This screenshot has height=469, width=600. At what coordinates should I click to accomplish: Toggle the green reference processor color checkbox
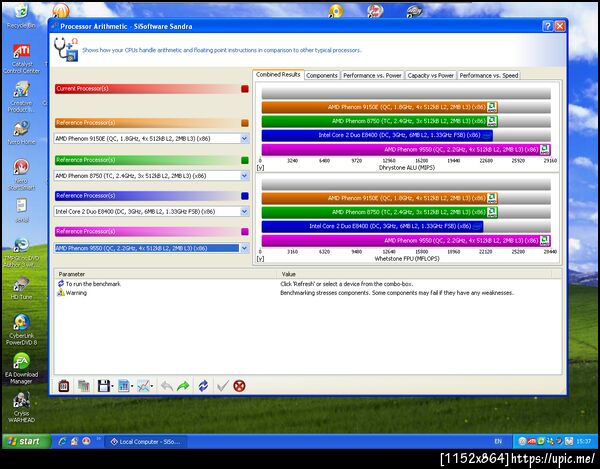pyautogui.click(x=245, y=160)
